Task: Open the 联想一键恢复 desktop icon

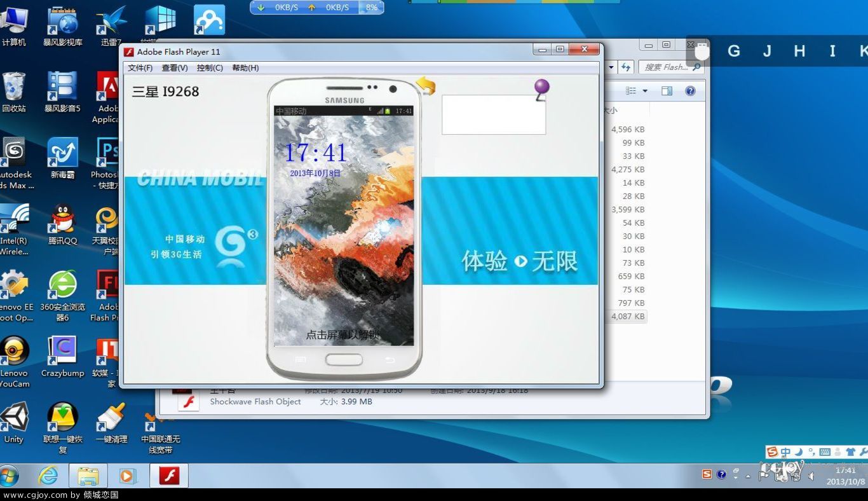Action: click(62, 428)
